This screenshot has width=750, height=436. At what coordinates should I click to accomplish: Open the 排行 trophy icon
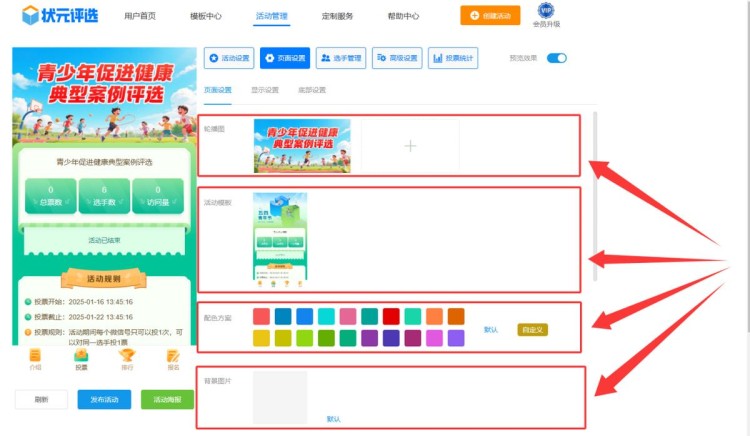[x=127, y=356]
